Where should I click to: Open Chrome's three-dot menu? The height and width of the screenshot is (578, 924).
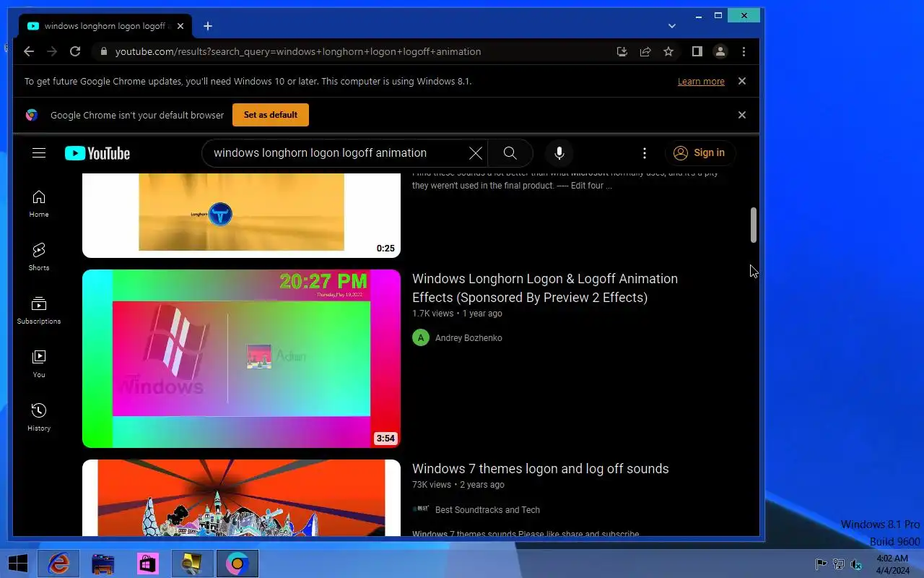tap(744, 51)
